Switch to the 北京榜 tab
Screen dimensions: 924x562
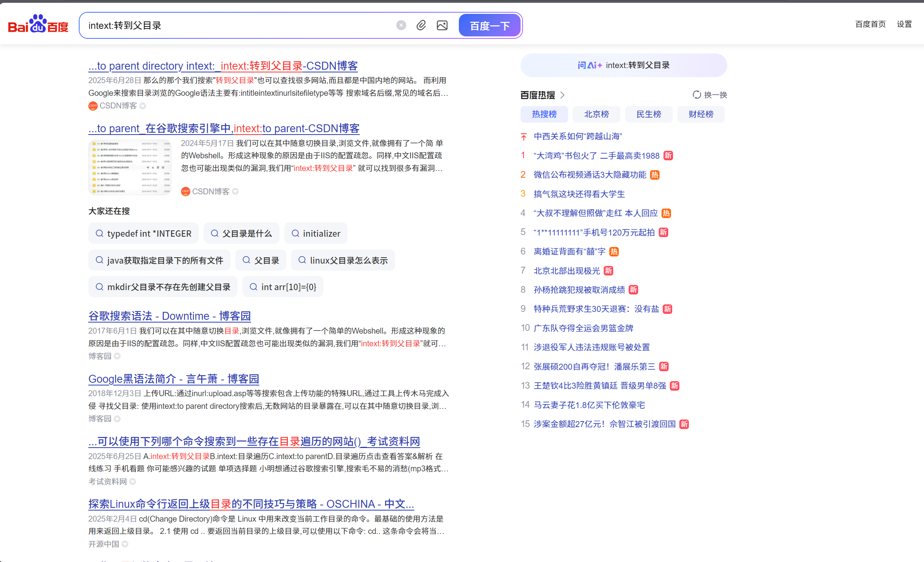(x=596, y=114)
